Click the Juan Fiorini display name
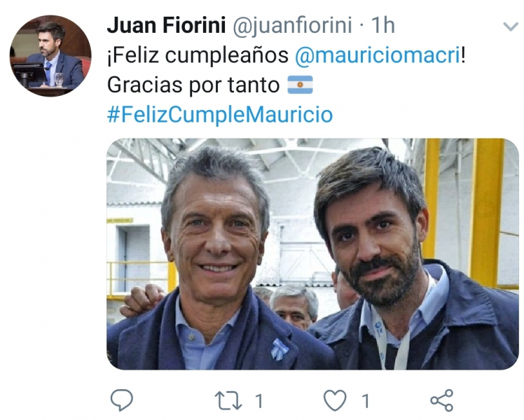 click(167, 25)
